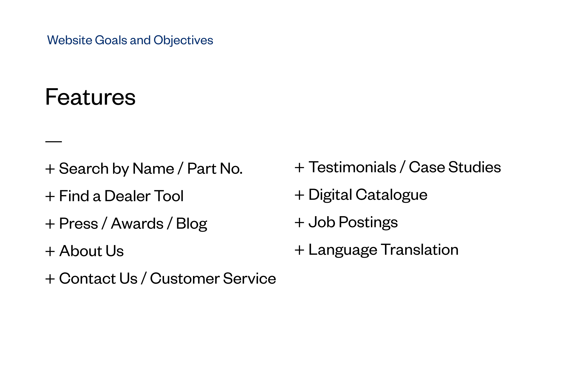
Task: Click the plus sign before Job Postings
Action: point(299,223)
